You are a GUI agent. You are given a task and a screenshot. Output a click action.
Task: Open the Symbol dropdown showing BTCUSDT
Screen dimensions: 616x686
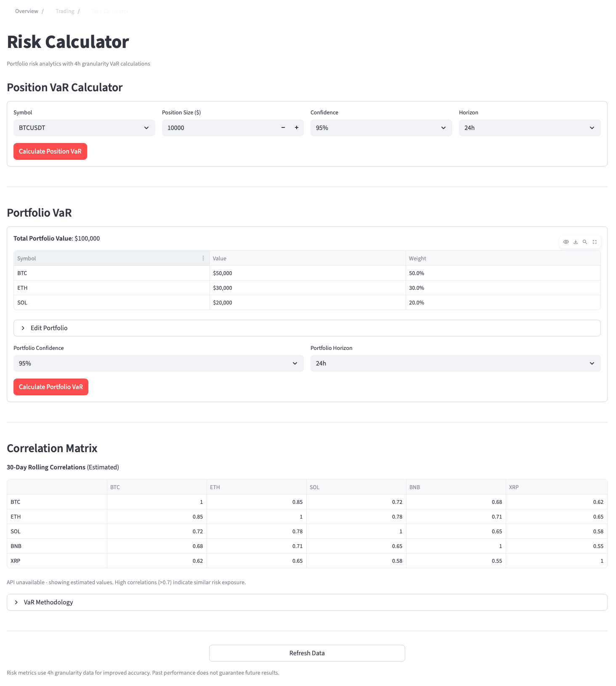tap(84, 128)
